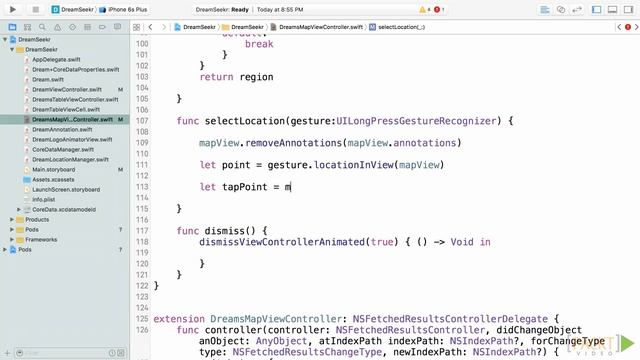640x360 pixels.
Task: Jump to the next issue arrow
Action: [x=636, y=27]
